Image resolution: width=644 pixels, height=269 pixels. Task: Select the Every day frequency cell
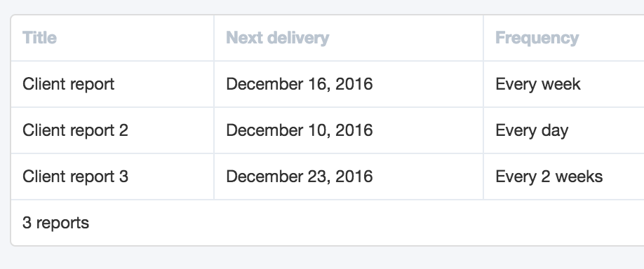coord(532,130)
